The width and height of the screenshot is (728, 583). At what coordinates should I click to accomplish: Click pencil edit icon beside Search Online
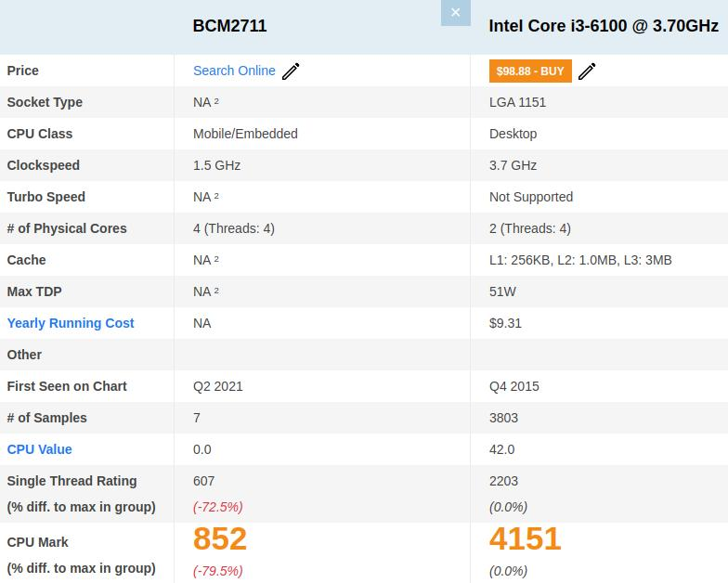pos(291,71)
